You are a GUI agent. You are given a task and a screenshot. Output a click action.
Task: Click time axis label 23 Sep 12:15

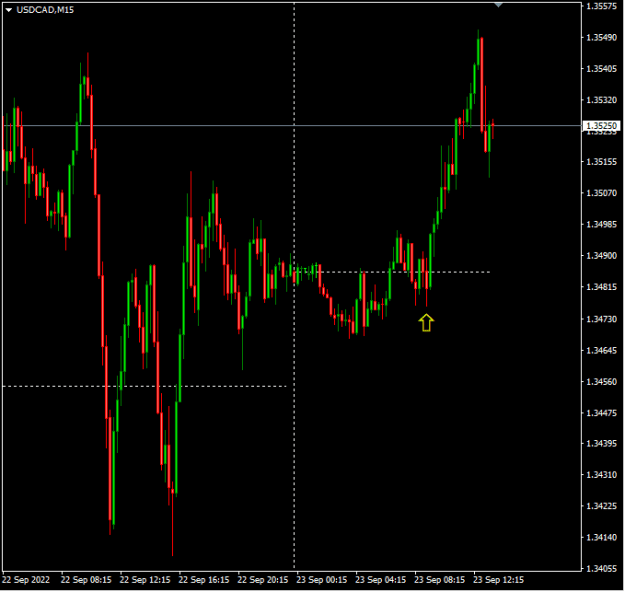498,580
